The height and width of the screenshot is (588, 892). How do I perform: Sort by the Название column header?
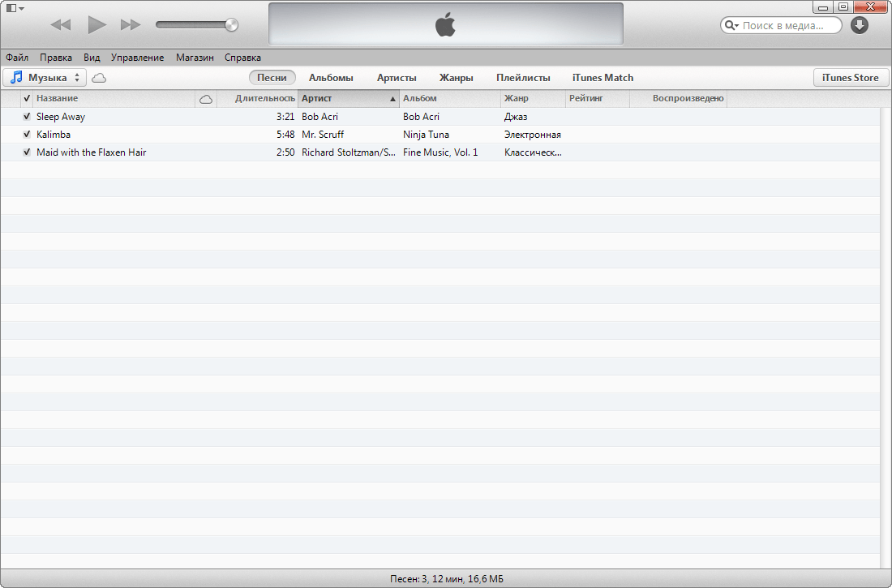tap(114, 98)
